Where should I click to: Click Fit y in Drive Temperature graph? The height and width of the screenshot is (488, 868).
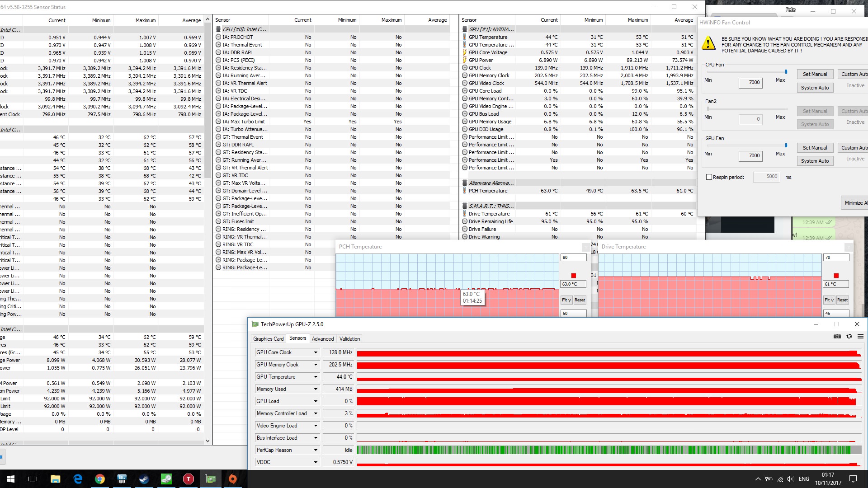click(x=829, y=300)
